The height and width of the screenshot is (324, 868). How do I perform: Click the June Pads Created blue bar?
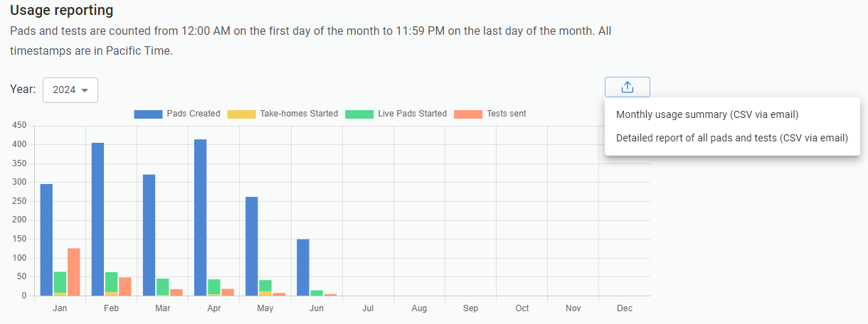(x=302, y=267)
